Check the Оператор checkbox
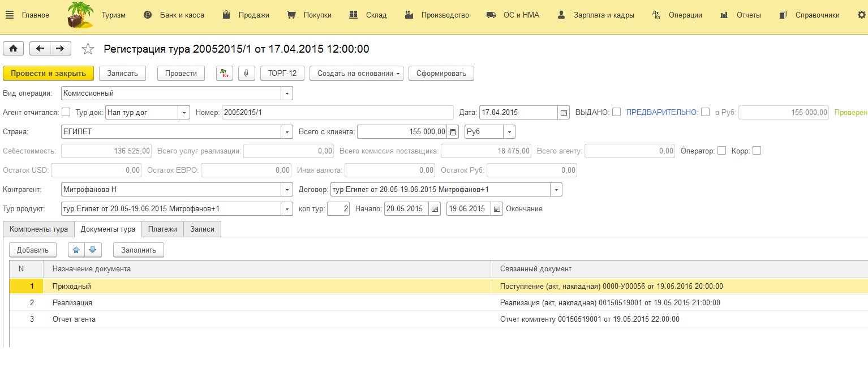The height and width of the screenshot is (367, 868). point(721,151)
